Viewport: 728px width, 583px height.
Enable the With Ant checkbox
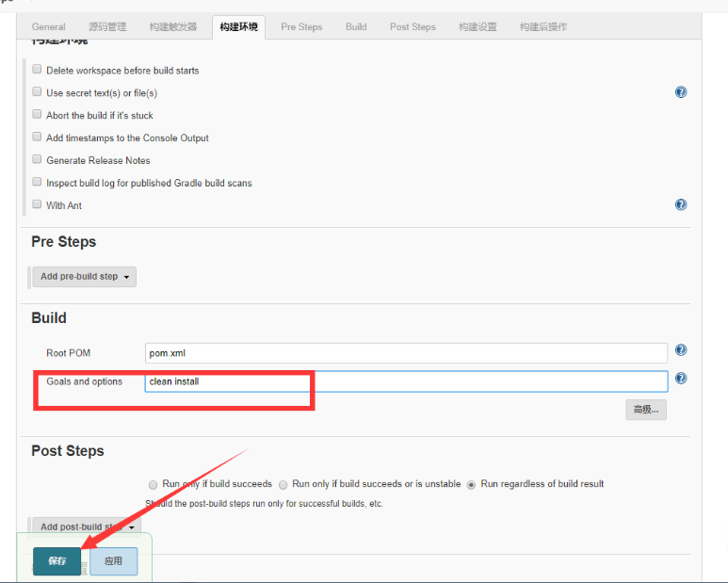pos(37,204)
